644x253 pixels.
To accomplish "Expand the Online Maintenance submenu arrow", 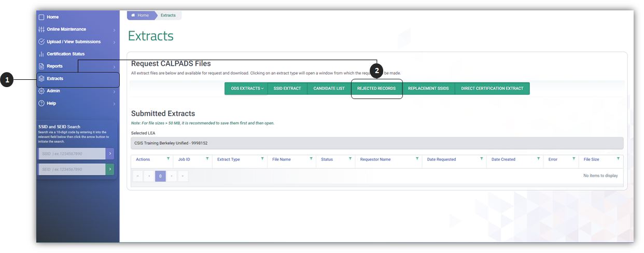I will pyautogui.click(x=114, y=30).
